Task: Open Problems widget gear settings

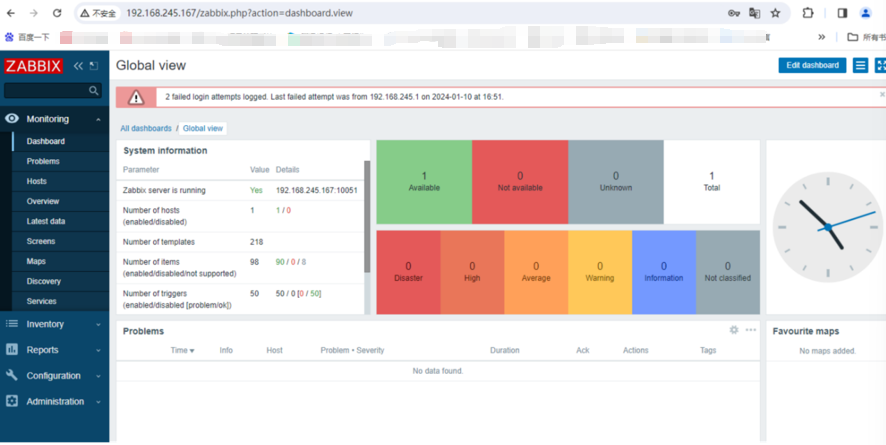Action: [734, 330]
